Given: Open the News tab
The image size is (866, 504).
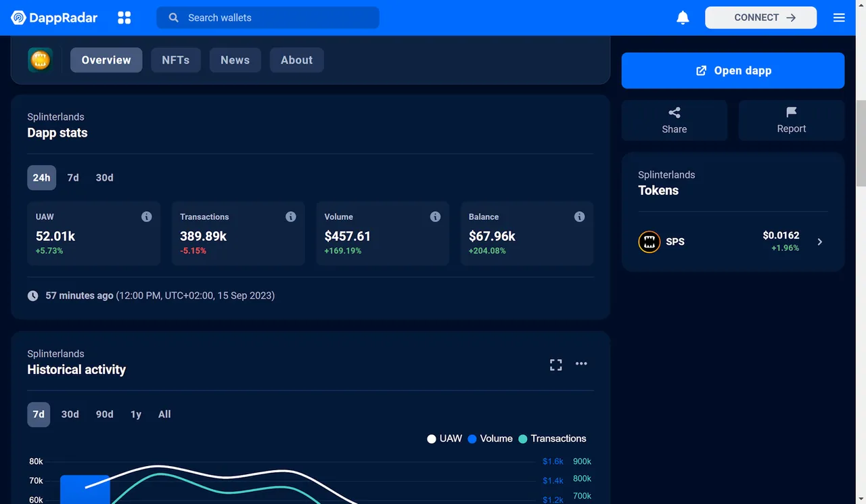Looking at the screenshot, I should [x=235, y=60].
